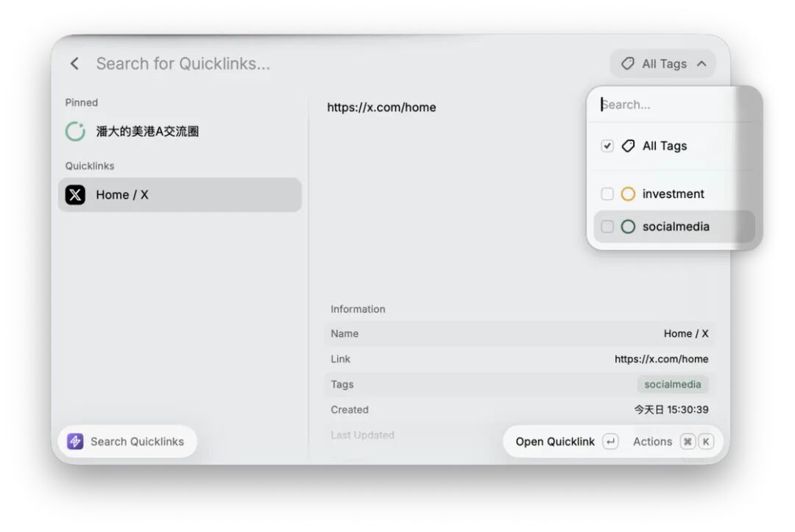The width and height of the screenshot is (795, 532).
Task: Click the Return key icon beside Open Quicklink
Action: [x=610, y=441]
